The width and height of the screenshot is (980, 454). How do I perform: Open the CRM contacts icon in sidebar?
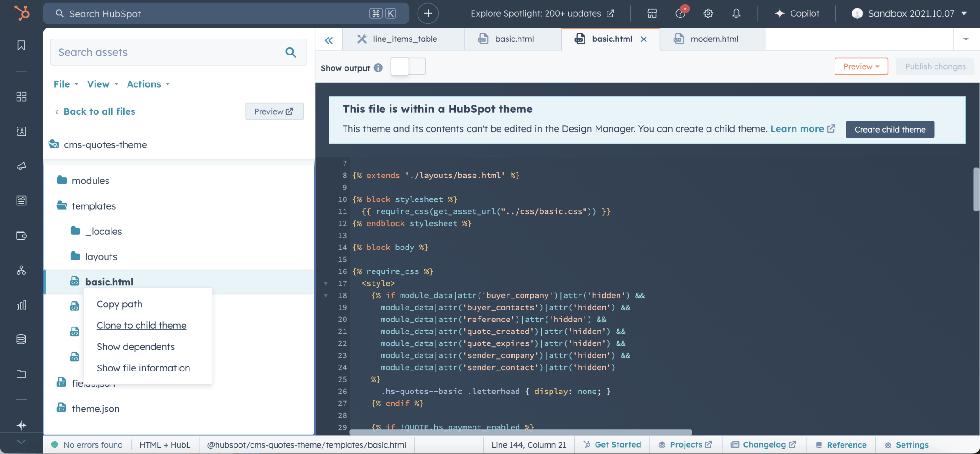(21, 131)
